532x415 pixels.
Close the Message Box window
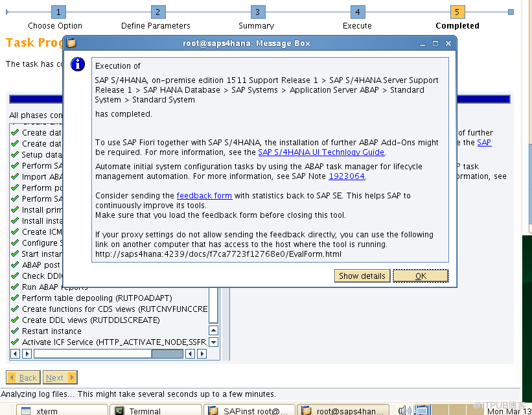pyautogui.click(x=448, y=43)
